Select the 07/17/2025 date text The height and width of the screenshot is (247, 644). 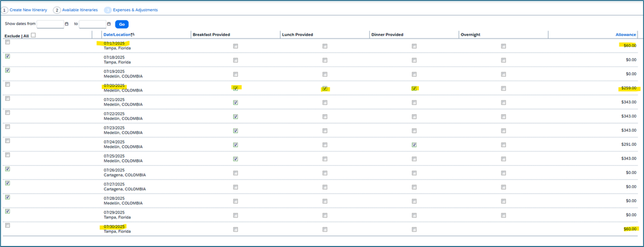pos(114,43)
